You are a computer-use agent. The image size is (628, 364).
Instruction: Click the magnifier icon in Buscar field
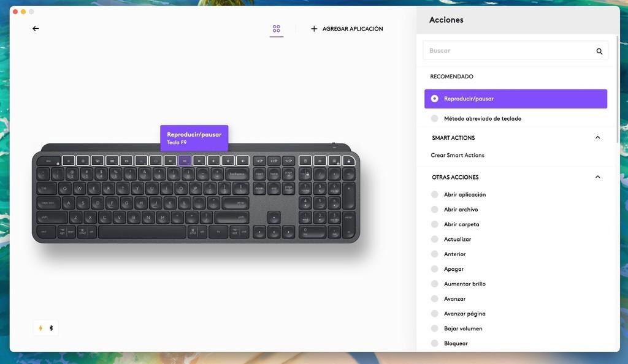tap(599, 51)
